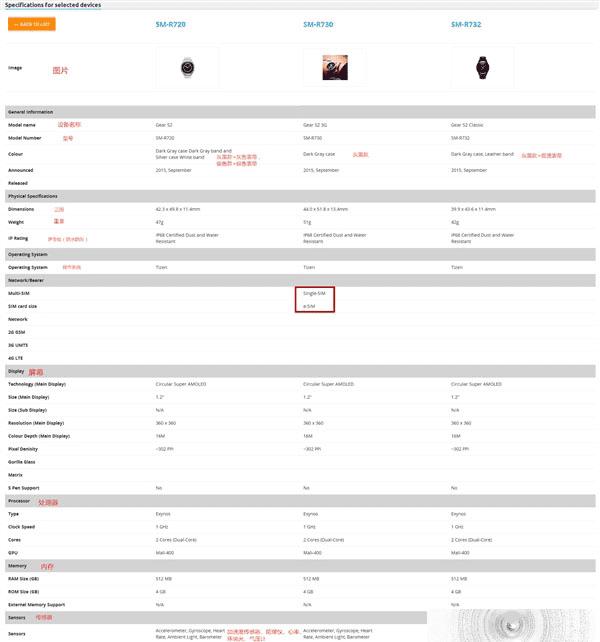
Task: Select the 'Dark Gray case, Leather band' colour value
Action: click(x=482, y=154)
